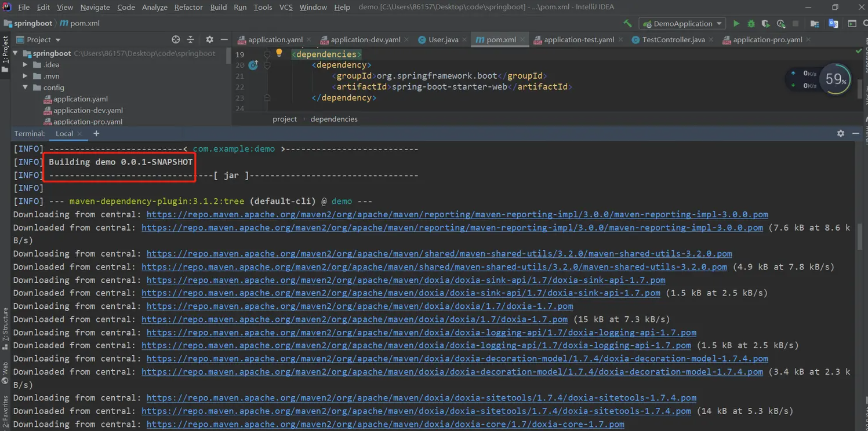Click the green inspection checkmark in editor

coord(859,51)
